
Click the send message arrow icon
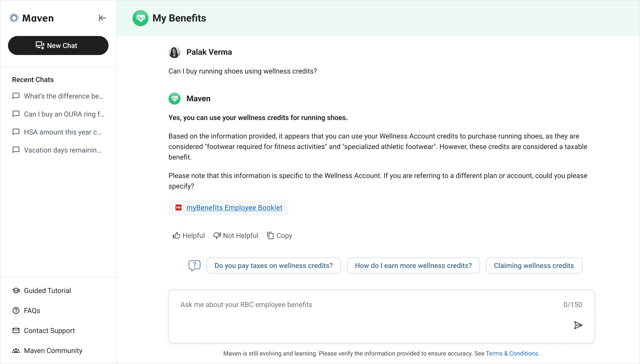[x=578, y=325]
